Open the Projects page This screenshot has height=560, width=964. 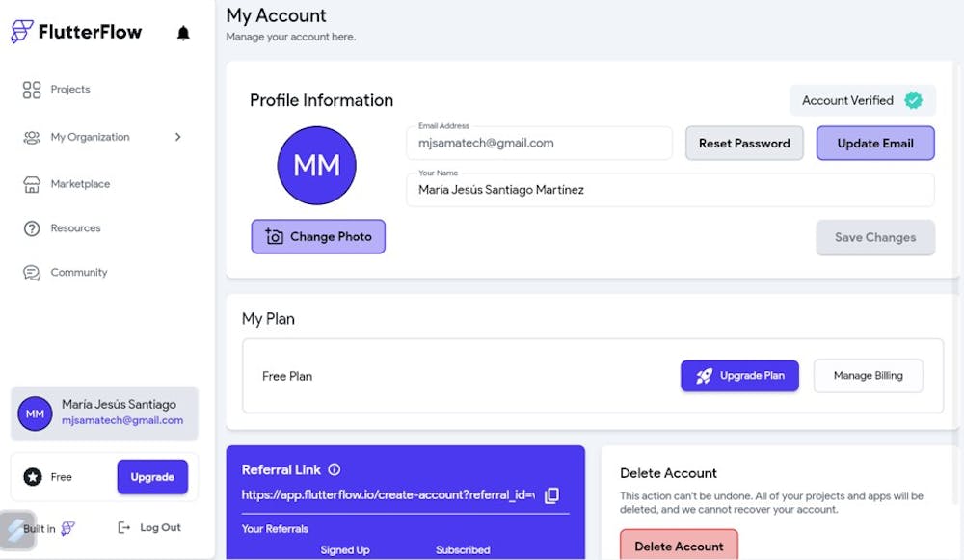[69, 90]
